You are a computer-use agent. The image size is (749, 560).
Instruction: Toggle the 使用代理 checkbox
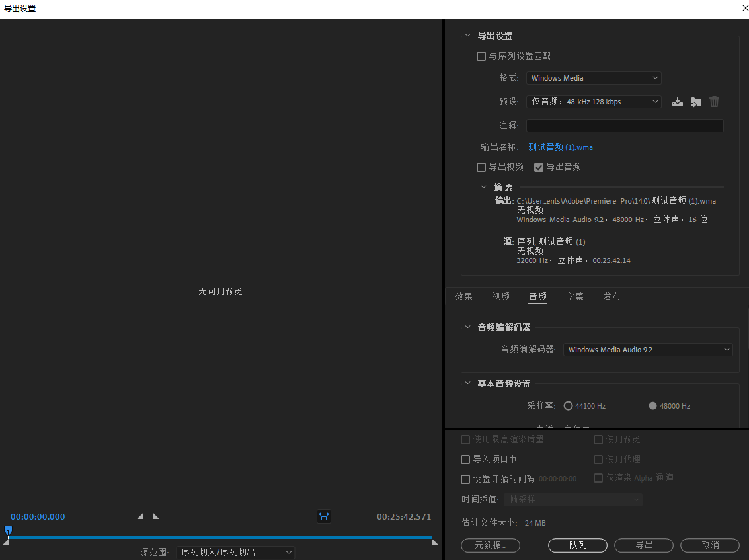[x=598, y=460]
